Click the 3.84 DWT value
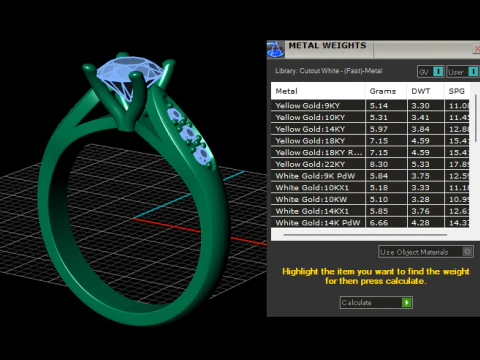Image resolution: width=480 pixels, height=360 pixels. pos(420,129)
